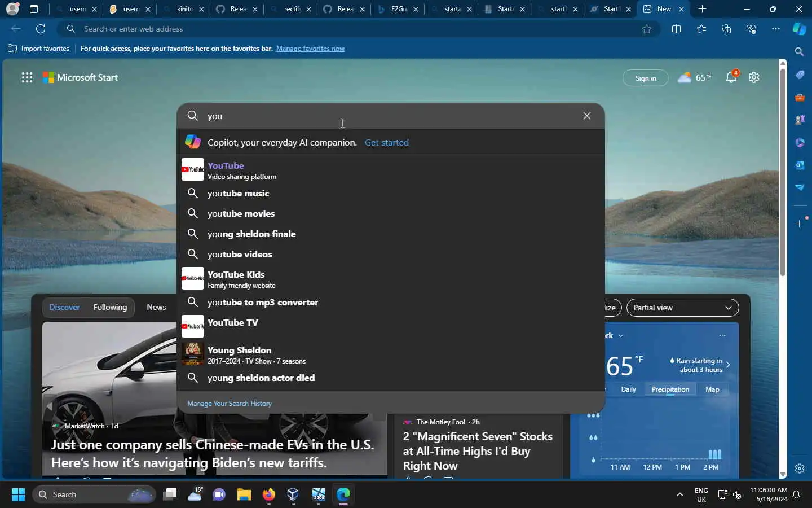This screenshot has width=812, height=508.
Task: Select 'young sheldon finale' suggestion
Action: click(x=391, y=234)
